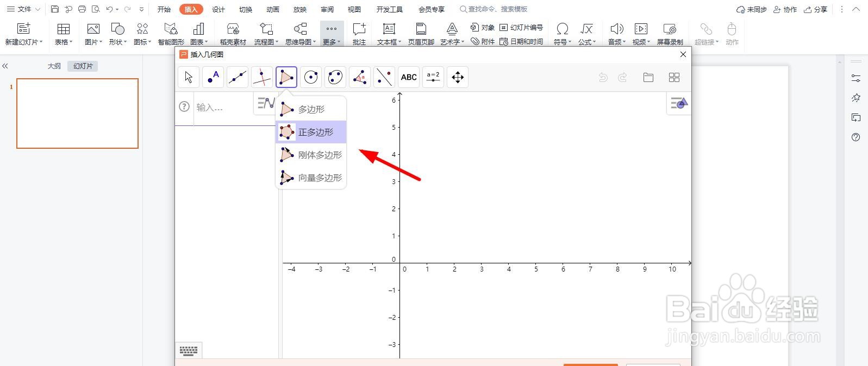Open the 开始 ribbon tab
The image size is (868, 366).
point(164,9)
